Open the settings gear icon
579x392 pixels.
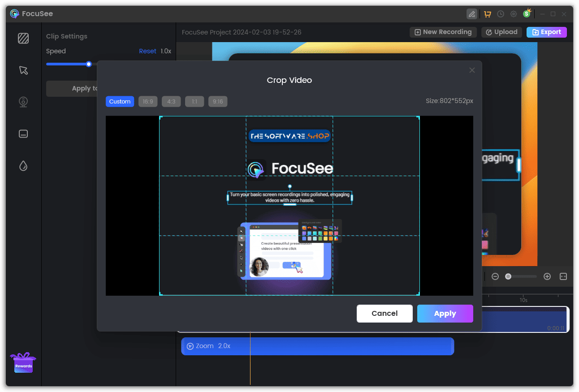click(514, 14)
